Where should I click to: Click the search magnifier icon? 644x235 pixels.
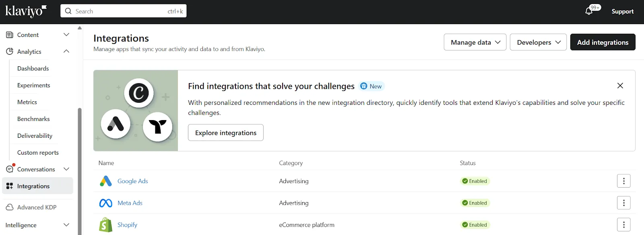[x=68, y=11]
